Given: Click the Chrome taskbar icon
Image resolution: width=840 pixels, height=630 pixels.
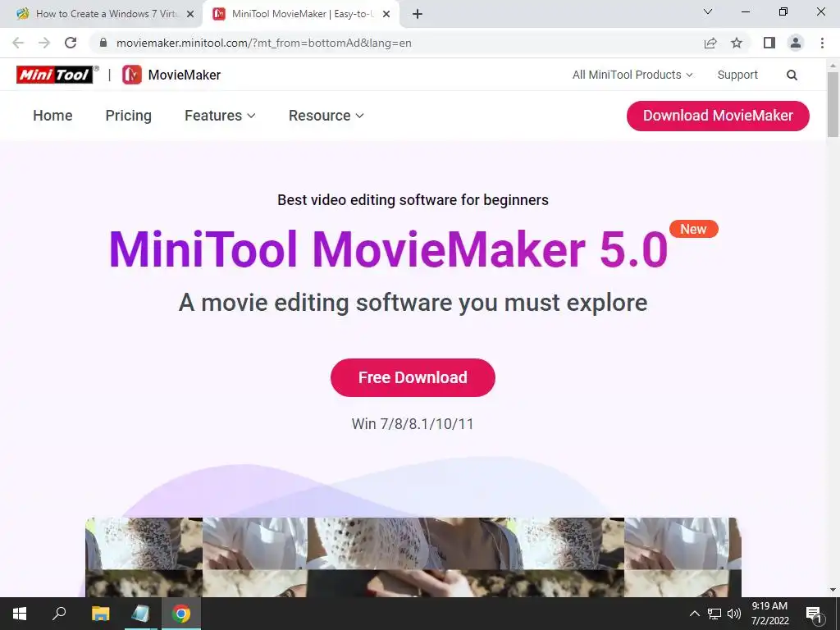Looking at the screenshot, I should point(181,614).
